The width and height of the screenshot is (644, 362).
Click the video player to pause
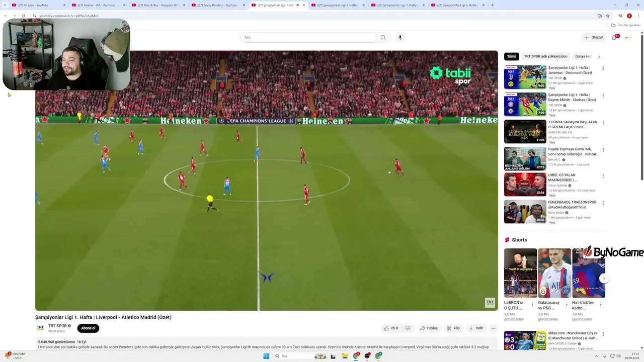(x=267, y=180)
